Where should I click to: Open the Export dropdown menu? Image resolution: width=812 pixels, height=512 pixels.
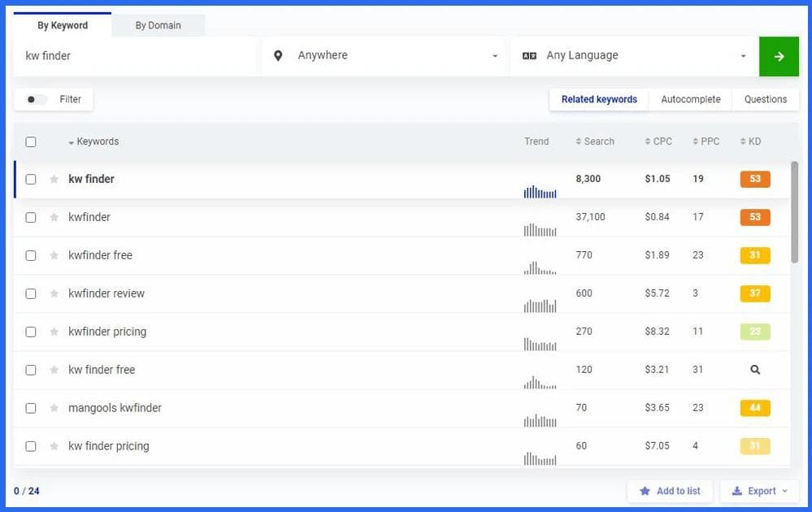(759, 491)
